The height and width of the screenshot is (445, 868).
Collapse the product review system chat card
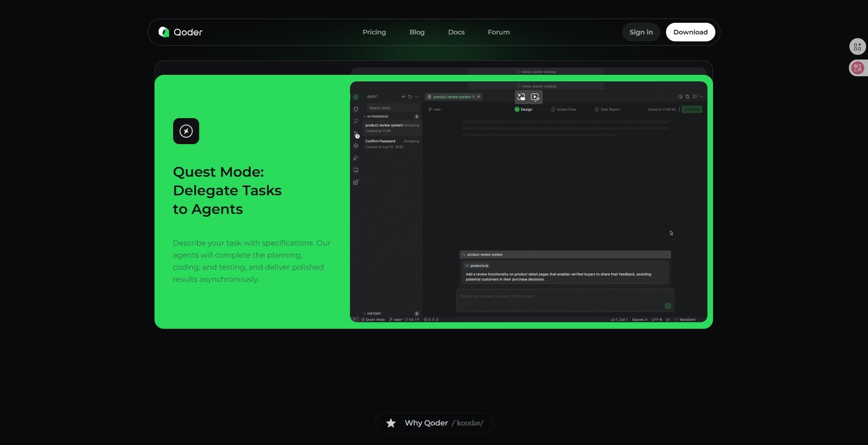(464, 255)
